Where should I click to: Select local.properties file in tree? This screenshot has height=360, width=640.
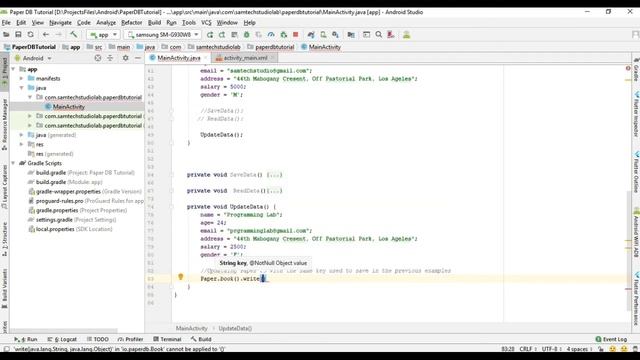point(55,229)
